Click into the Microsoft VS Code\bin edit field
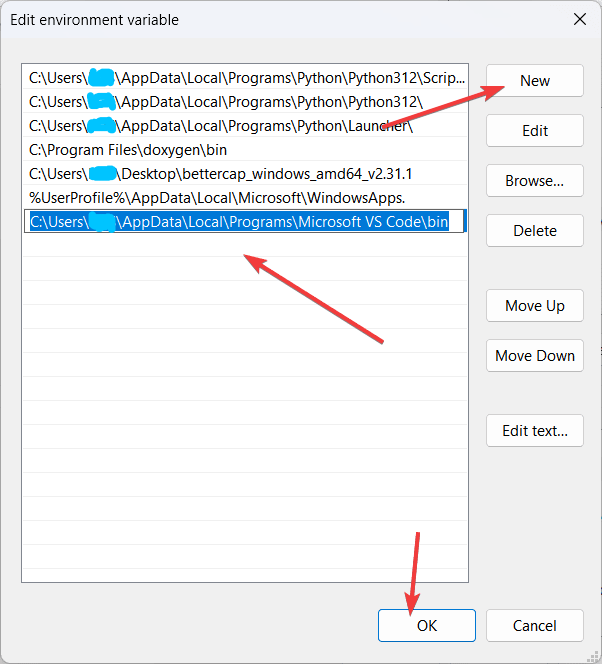This screenshot has height=664, width=602. pos(245,221)
